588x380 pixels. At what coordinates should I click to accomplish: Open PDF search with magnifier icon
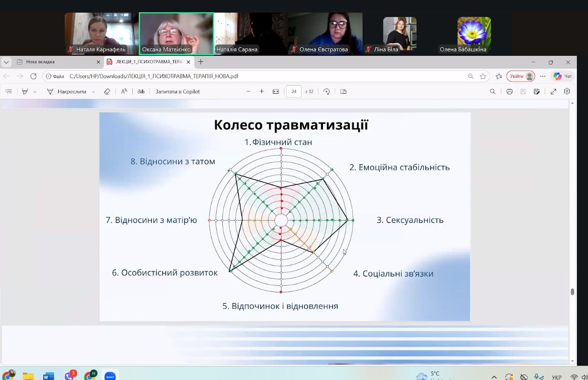pos(492,92)
